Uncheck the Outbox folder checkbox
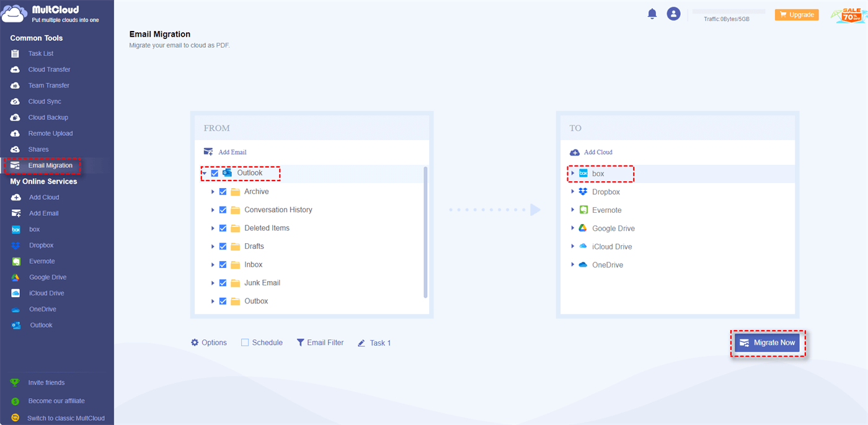 [223, 301]
